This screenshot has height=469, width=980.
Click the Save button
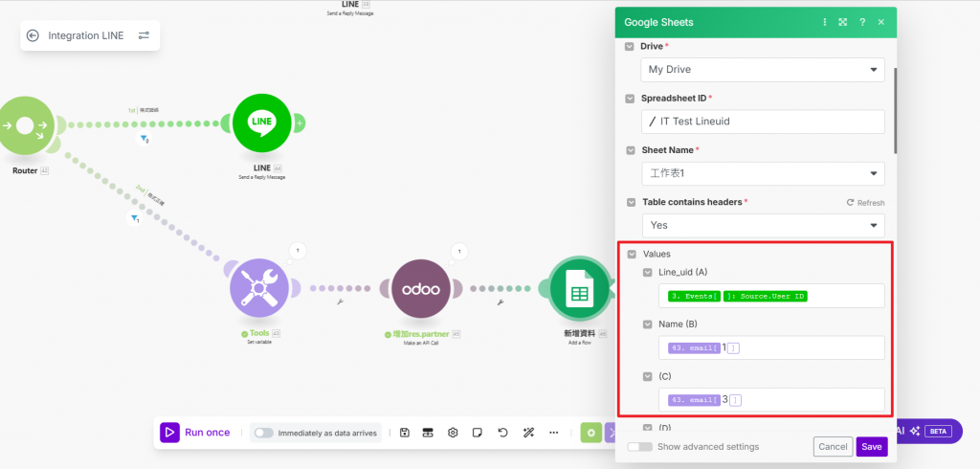871,446
